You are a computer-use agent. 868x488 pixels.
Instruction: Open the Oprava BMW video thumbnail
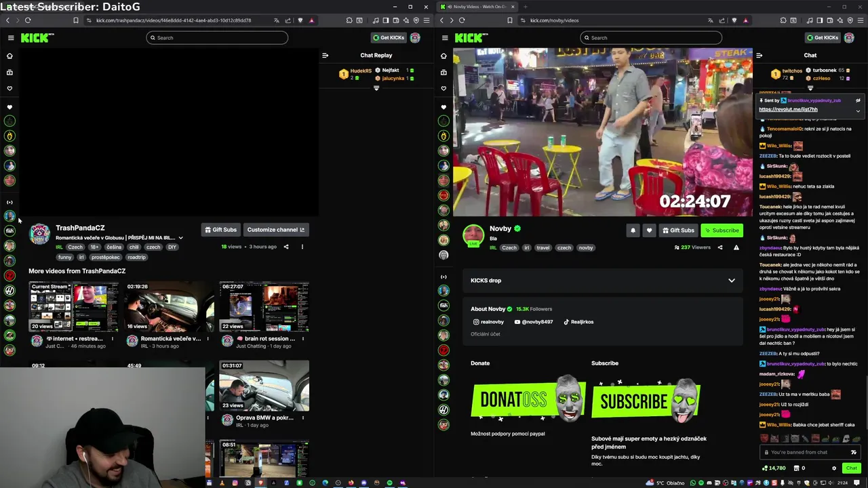(264, 386)
